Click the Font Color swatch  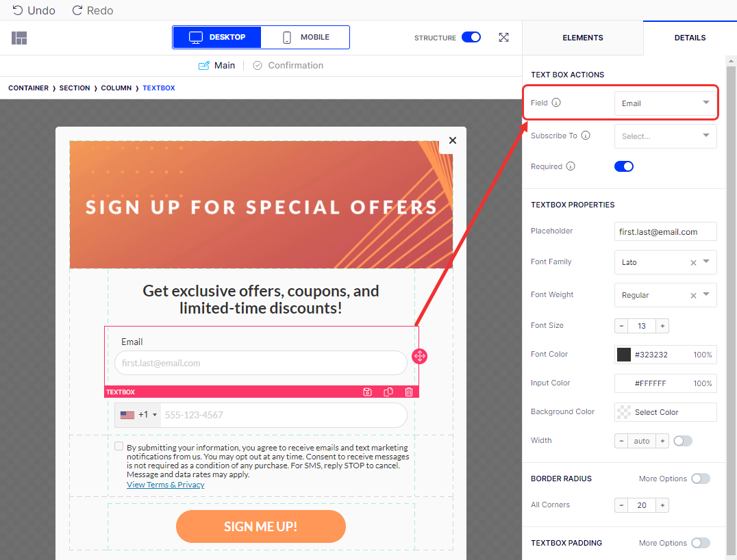(x=624, y=355)
